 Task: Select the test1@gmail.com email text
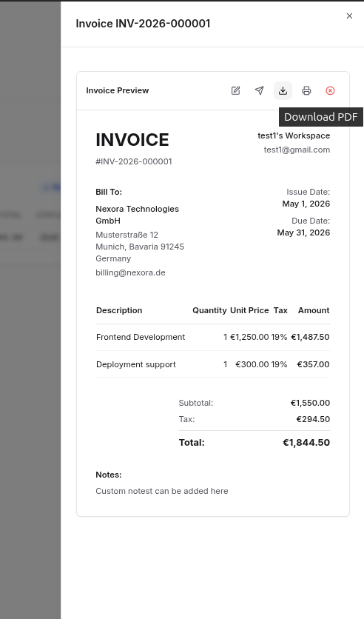(x=297, y=150)
